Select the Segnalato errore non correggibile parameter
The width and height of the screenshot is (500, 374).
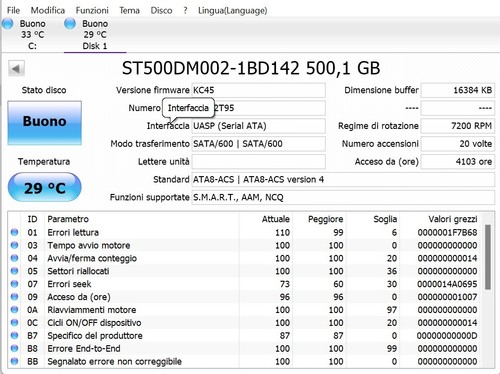115,361
